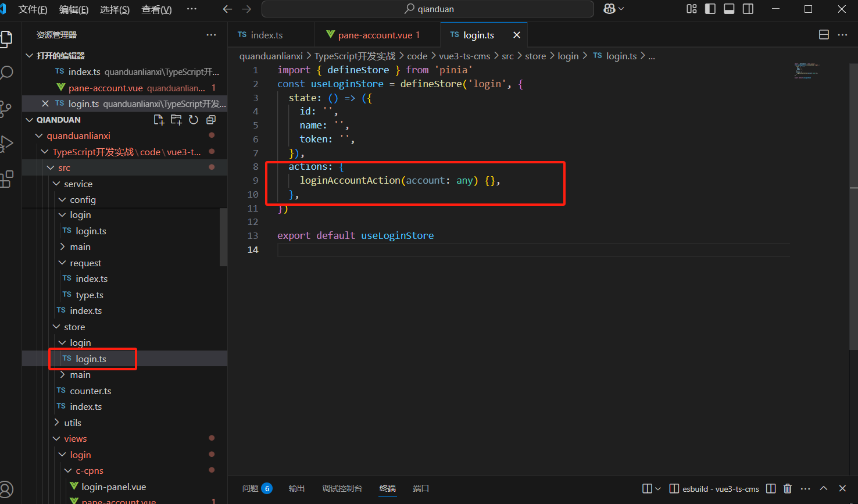Maximize the bottom panel size
The height and width of the screenshot is (504, 858).
[824, 488]
